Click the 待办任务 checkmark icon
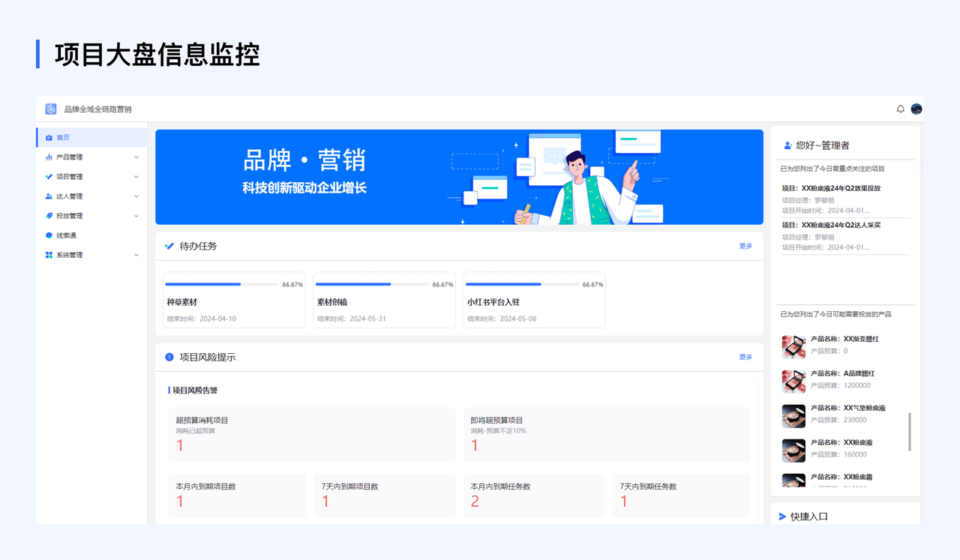 pyautogui.click(x=169, y=246)
